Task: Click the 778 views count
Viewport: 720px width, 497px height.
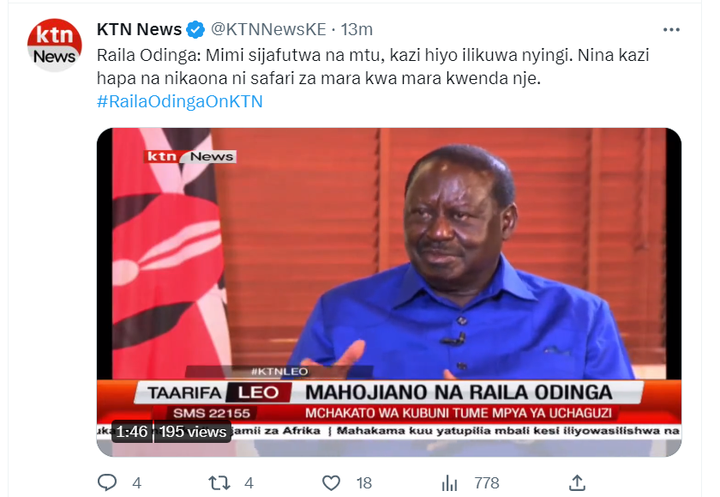Action: pos(487,483)
